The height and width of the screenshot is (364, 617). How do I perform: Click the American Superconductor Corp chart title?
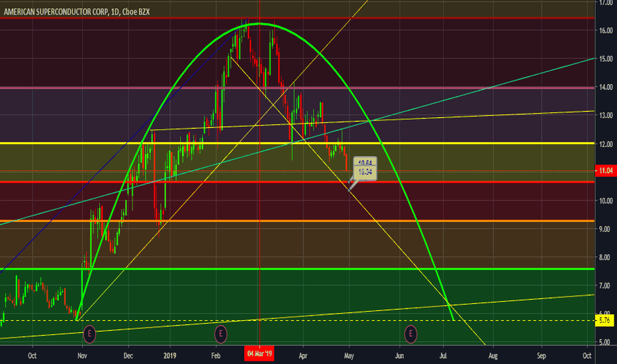click(x=77, y=12)
